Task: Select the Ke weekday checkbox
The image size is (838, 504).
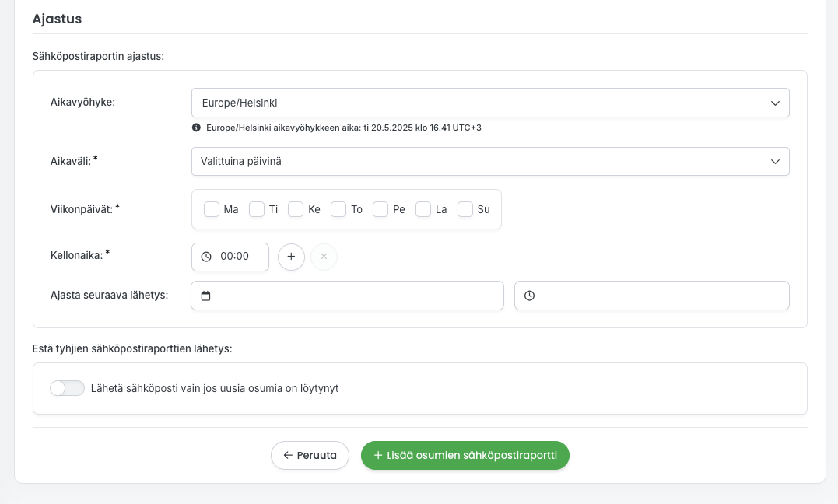Action: [x=296, y=209]
